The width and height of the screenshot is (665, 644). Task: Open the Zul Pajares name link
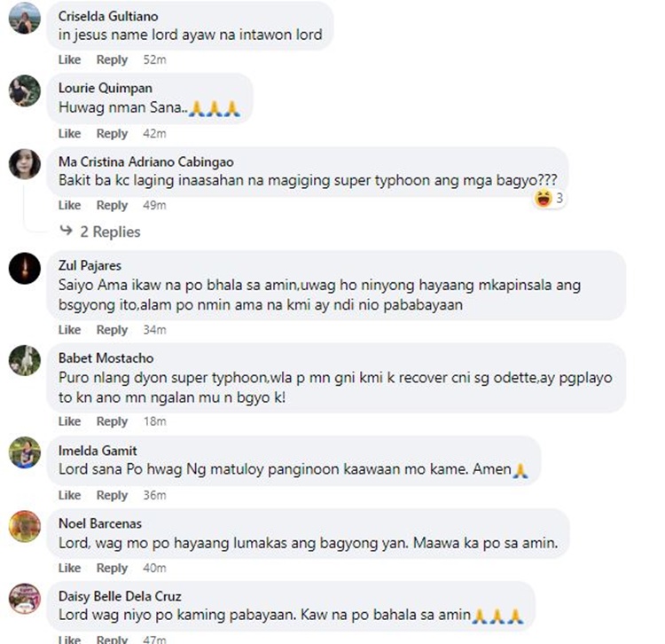click(90, 265)
